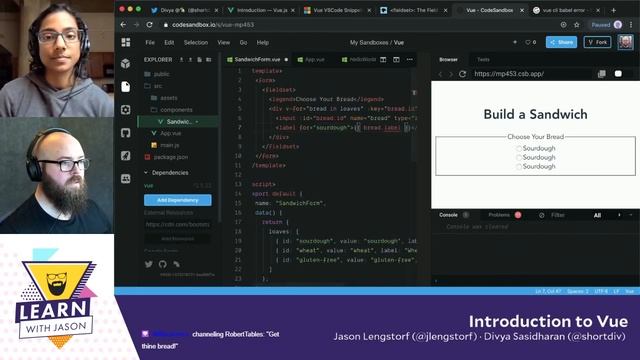Viewport: 640px width, 360px height.
Task: Click the Twitter icon in sidebar footer
Action: (x=149, y=264)
